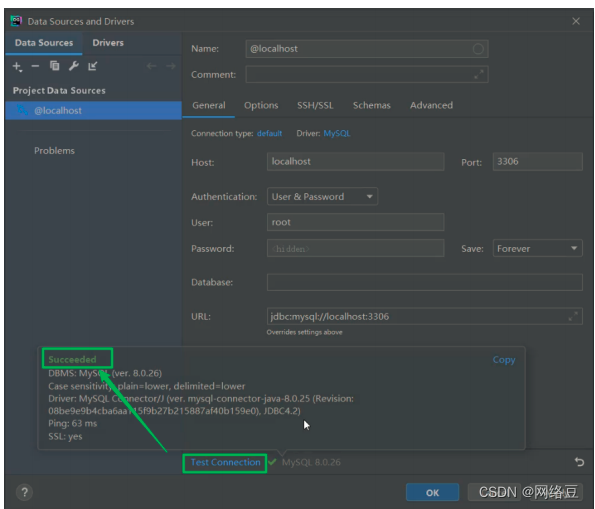
Task: Remove the selected data source with minus icon
Action: coord(35,66)
